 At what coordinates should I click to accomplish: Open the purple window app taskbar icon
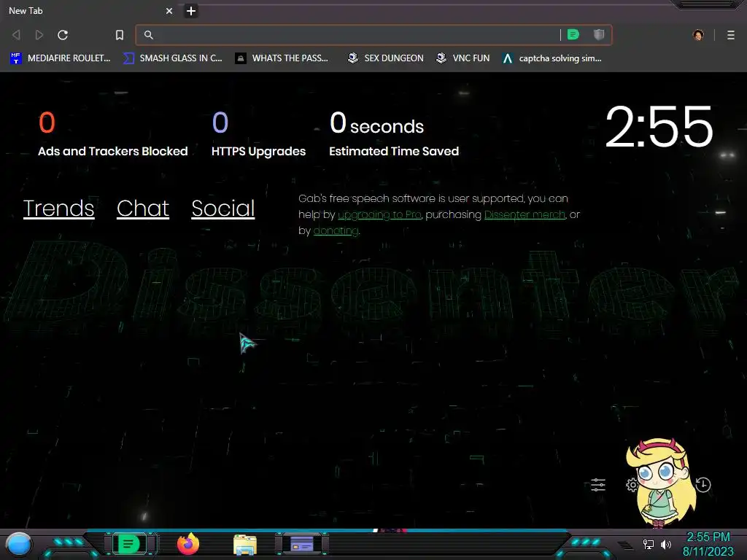click(302, 544)
